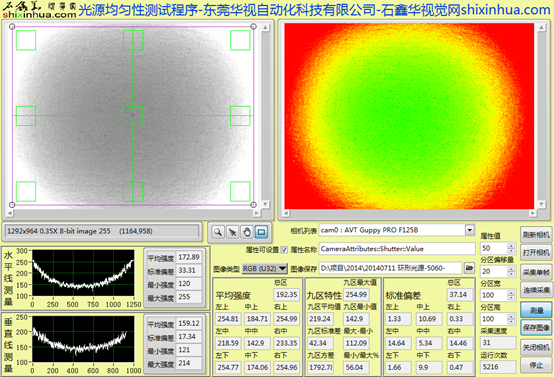Click bottom-right green ROI square in grayscale image
The width and height of the screenshot is (554, 377).
240,192
